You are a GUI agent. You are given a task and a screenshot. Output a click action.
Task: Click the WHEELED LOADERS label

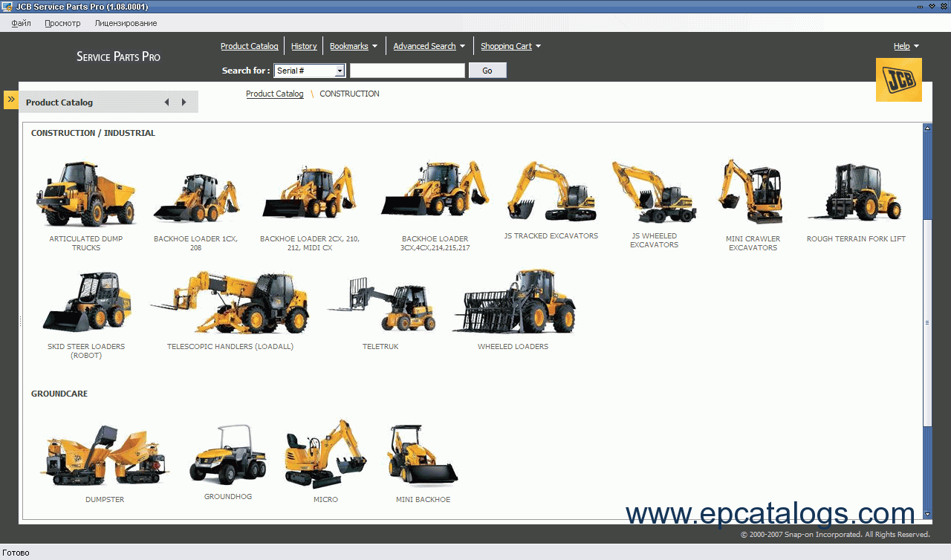tap(513, 347)
